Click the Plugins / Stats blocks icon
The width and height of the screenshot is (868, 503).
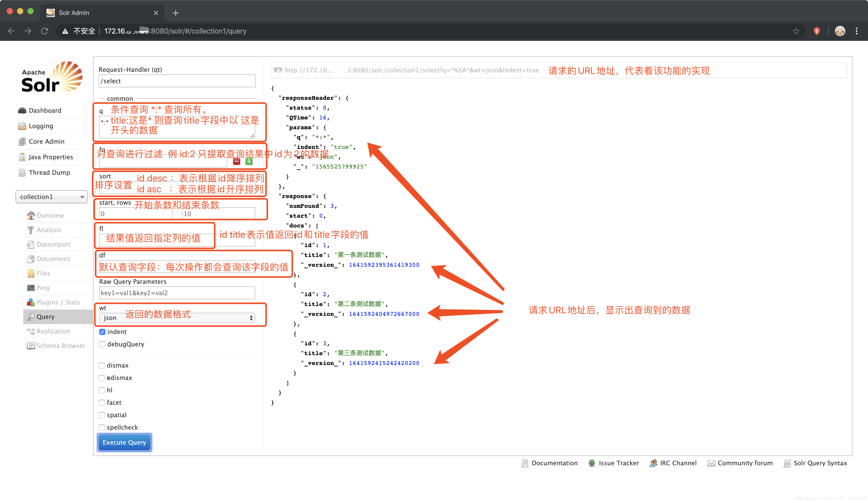click(x=31, y=302)
